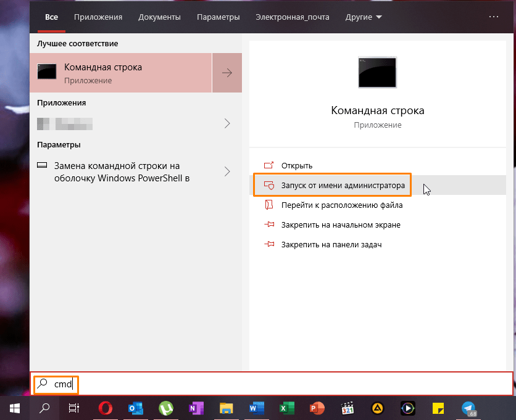Open PowerPoint from the taskbar
Viewport: 516px width, 420px height.
317,408
